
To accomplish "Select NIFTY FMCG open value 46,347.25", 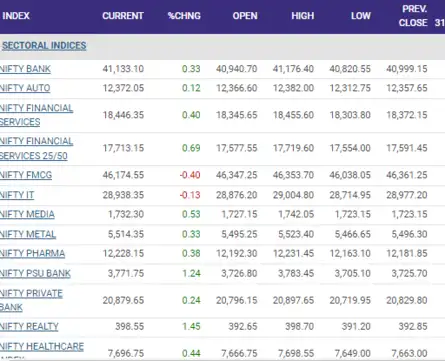I will pos(237,175).
